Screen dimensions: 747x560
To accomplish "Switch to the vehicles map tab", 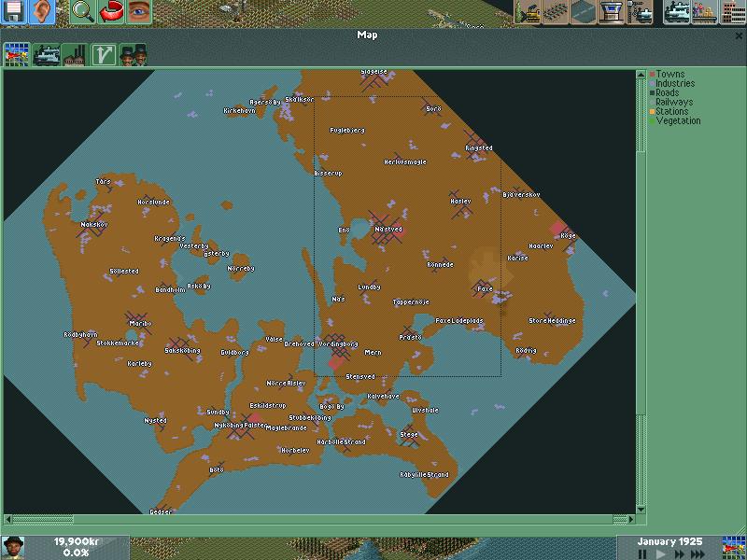I will pos(46,55).
